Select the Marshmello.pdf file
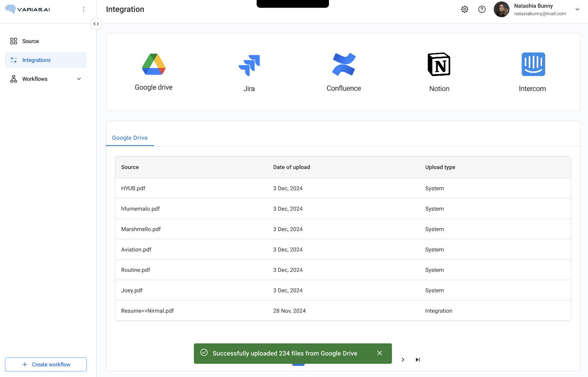 141,229
